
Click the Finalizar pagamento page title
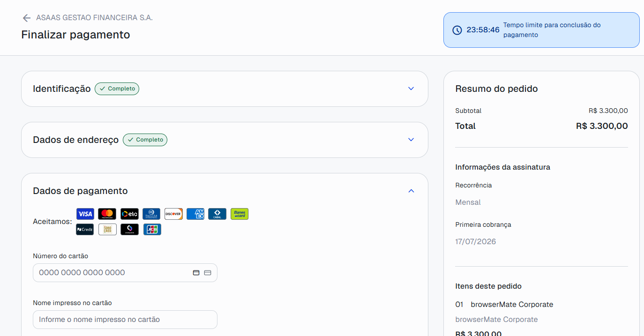75,35
